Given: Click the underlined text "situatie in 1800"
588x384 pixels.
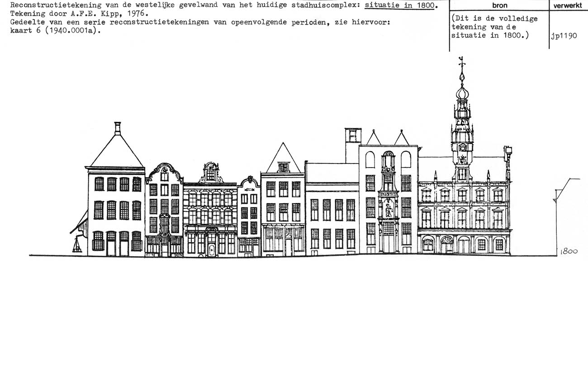Looking at the screenshot, I should tap(400, 5).
